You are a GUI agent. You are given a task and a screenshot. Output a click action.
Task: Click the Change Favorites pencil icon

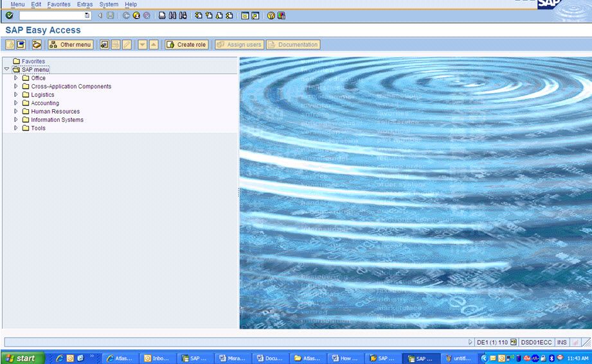pos(127,44)
